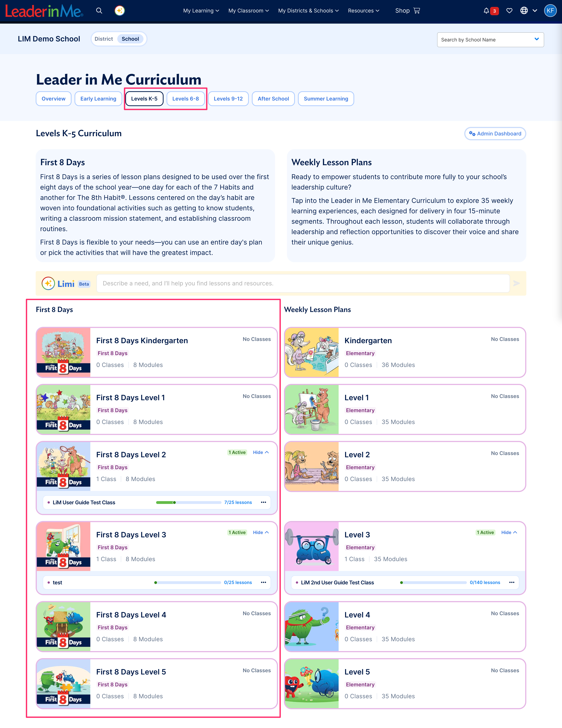This screenshot has height=728, width=562.
Task: Select the After School tab
Action: pos(273,99)
